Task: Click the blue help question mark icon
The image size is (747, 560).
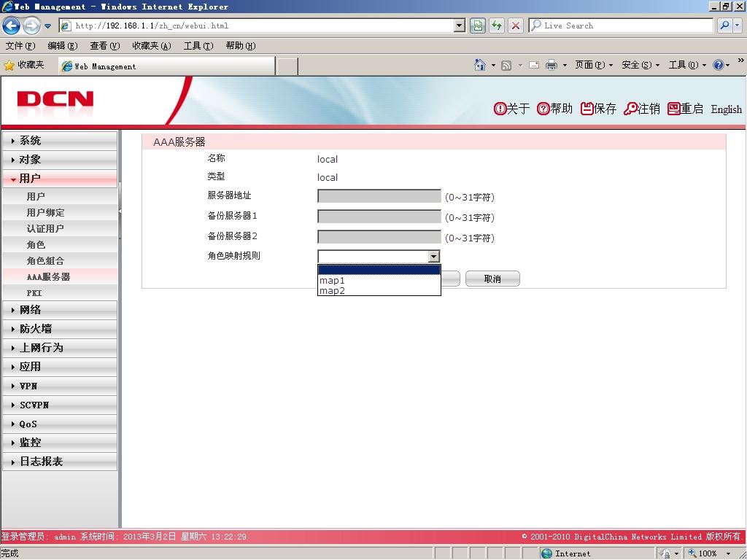Action: coord(719,65)
